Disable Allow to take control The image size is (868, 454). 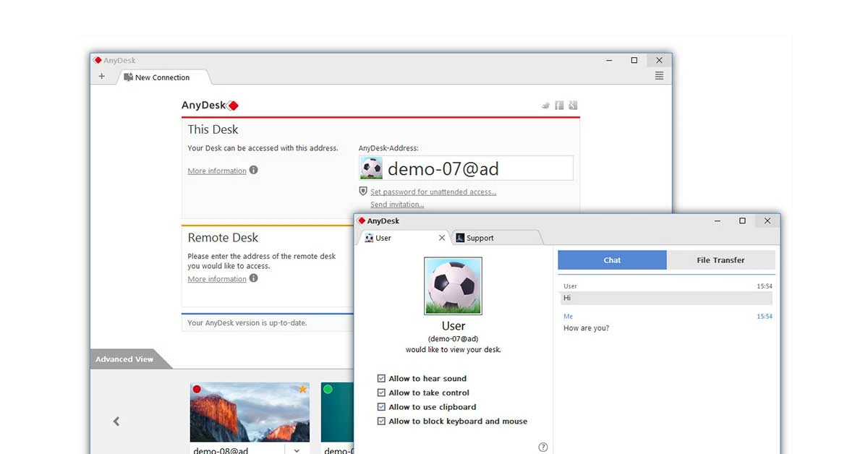point(381,393)
